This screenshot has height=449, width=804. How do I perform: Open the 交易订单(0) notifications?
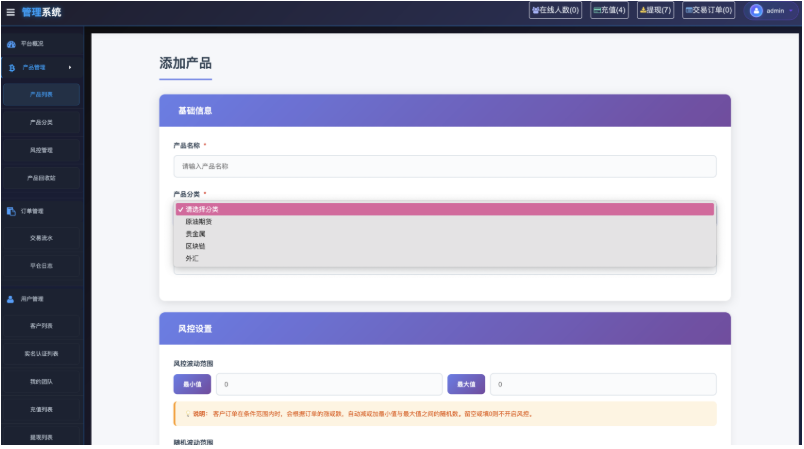pos(708,11)
